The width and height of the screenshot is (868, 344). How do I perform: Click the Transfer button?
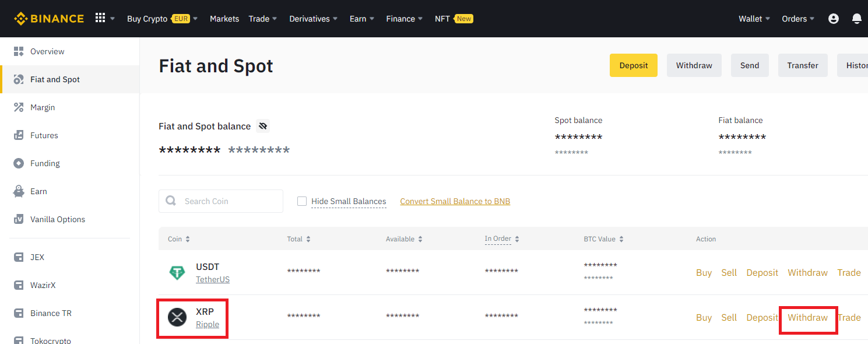[803, 65]
